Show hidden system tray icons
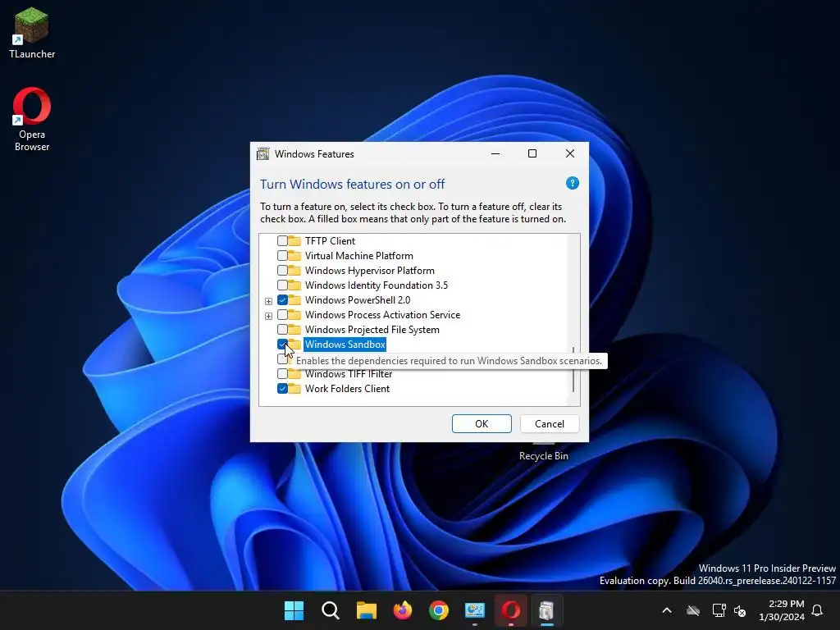 667,610
